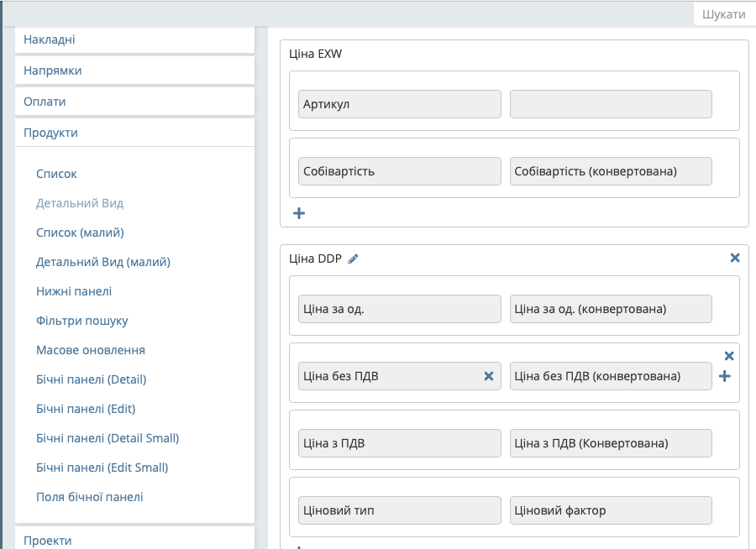Open Бічні панелі (Detail) layout
Viewport: 756px width, 549px height.
point(91,379)
